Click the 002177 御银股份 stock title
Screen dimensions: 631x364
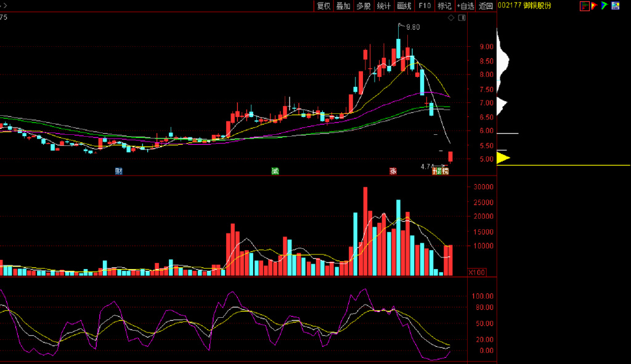pos(524,6)
